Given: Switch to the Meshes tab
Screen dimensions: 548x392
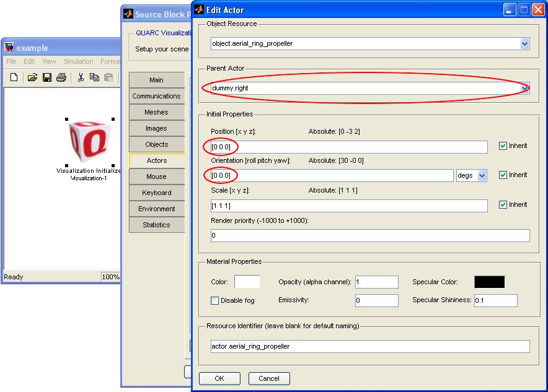Looking at the screenshot, I should 156,112.
